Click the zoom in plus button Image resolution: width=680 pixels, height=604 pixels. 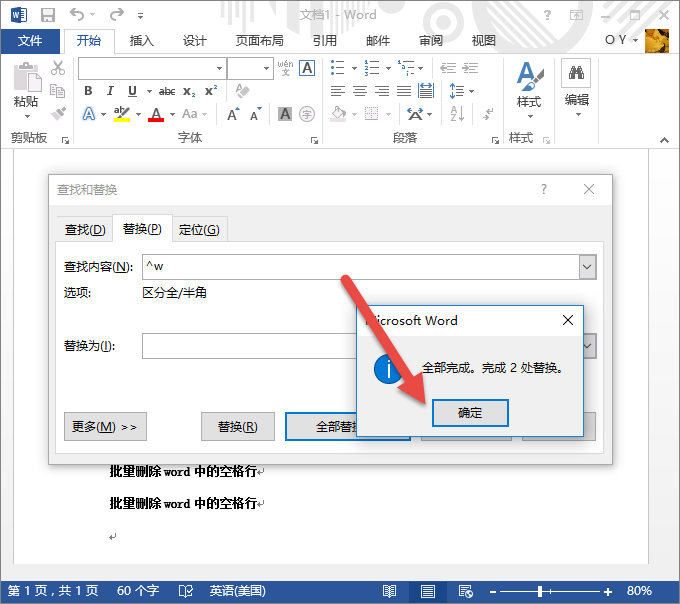coord(608,591)
